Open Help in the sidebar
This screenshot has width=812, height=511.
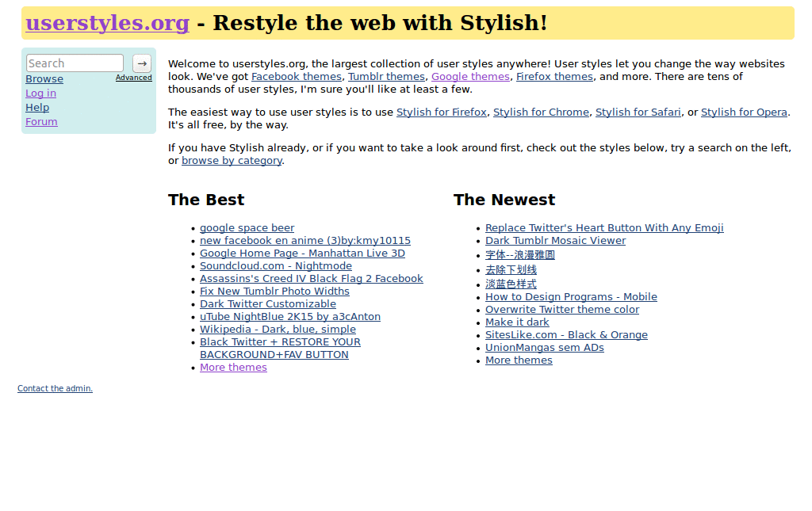tap(37, 108)
